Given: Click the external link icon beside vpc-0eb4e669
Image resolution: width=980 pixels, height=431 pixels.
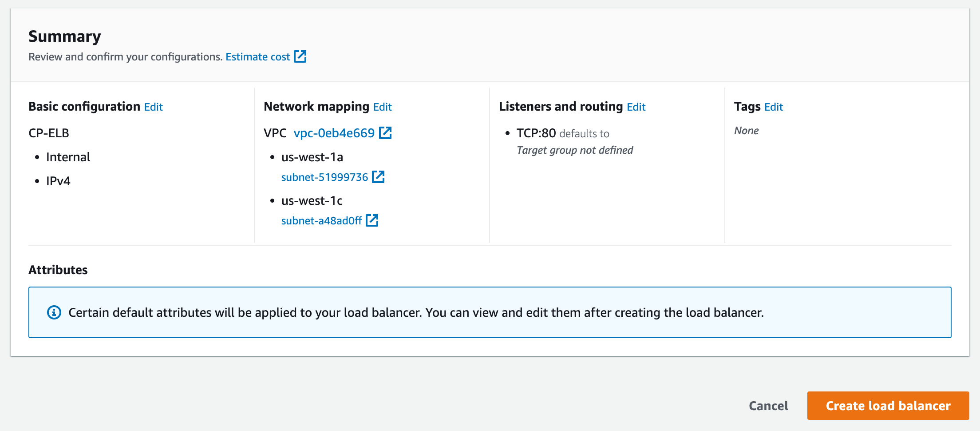Looking at the screenshot, I should coord(386,132).
